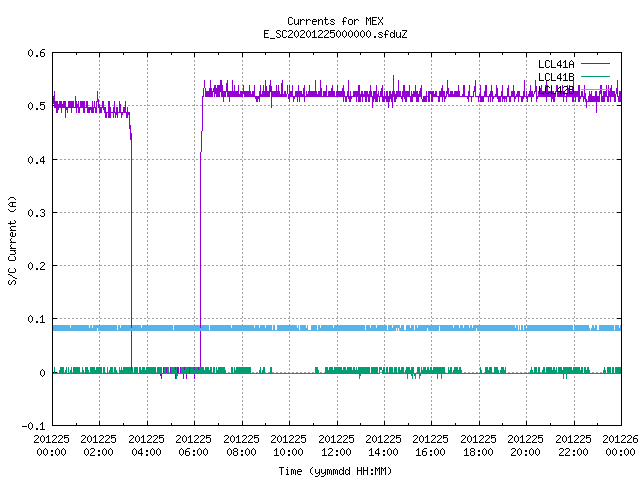
Task: Click the x-axis tick label 201225 08:00
Action: [x=241, y=445]
